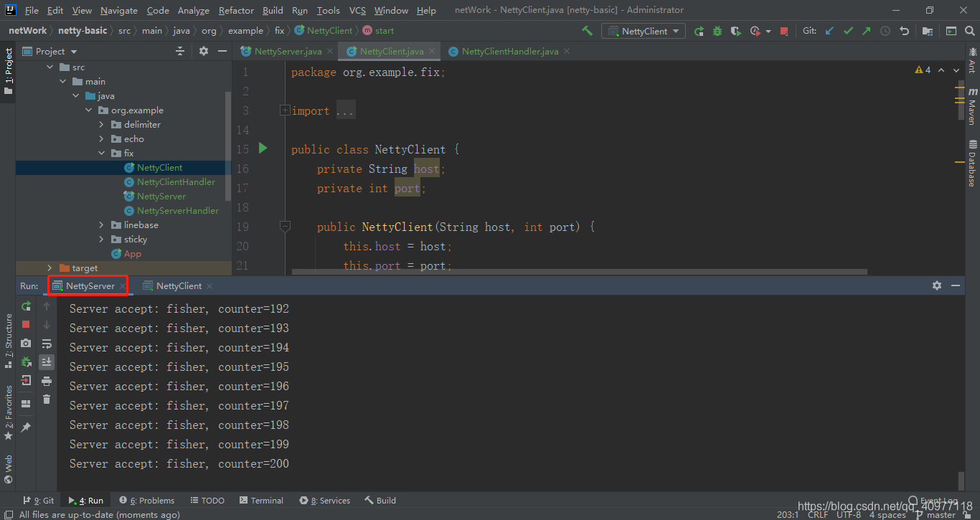Hide the Run tool window
The height and width of the screenshot is (520, 980).
coord(956,285)
